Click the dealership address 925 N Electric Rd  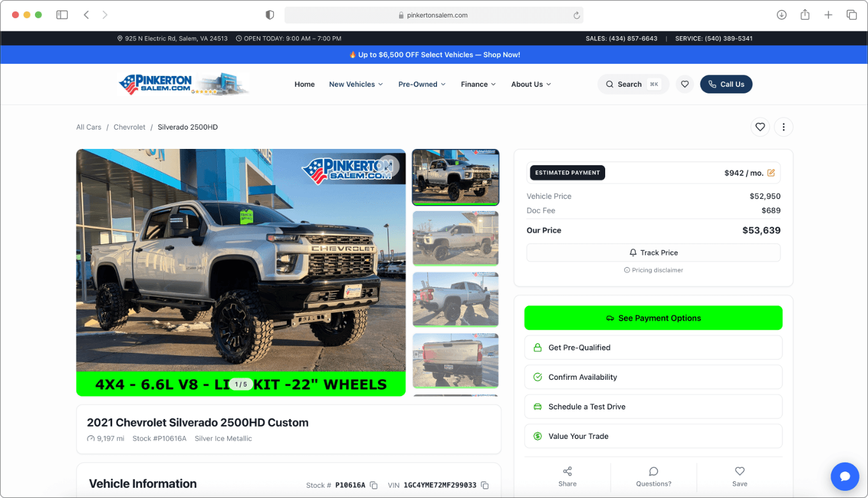click(x=172, y=39)
